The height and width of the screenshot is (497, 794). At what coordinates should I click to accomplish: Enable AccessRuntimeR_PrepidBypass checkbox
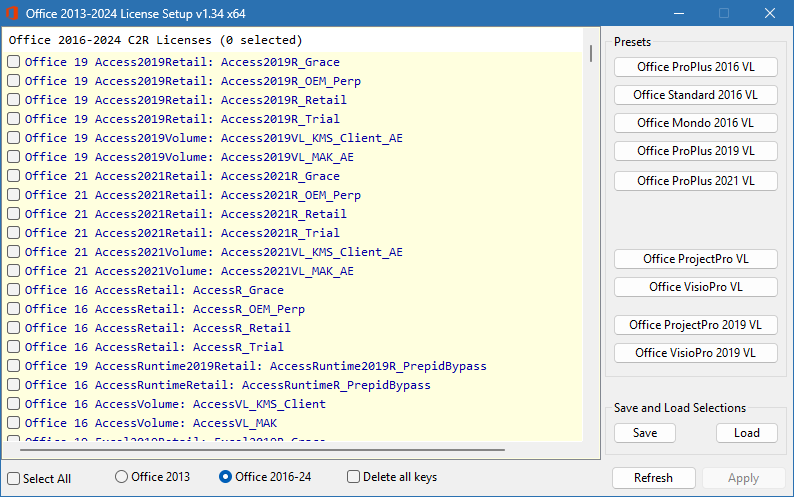[x=14, y=385]
